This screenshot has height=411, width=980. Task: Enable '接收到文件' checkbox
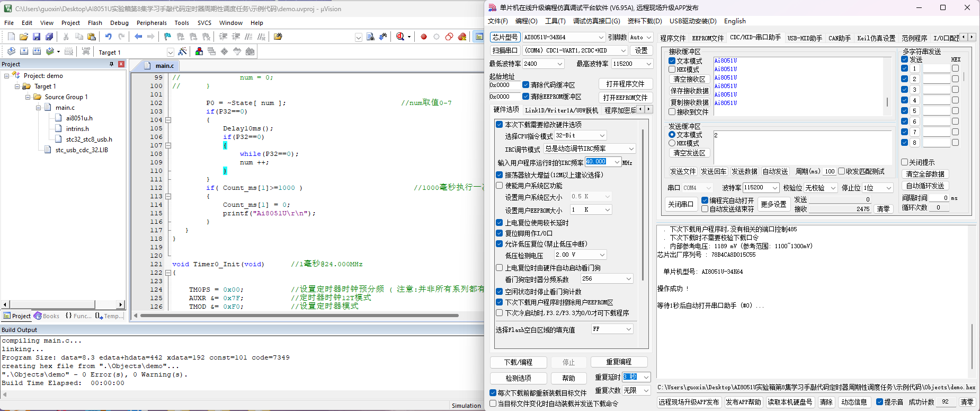(672, 112)
